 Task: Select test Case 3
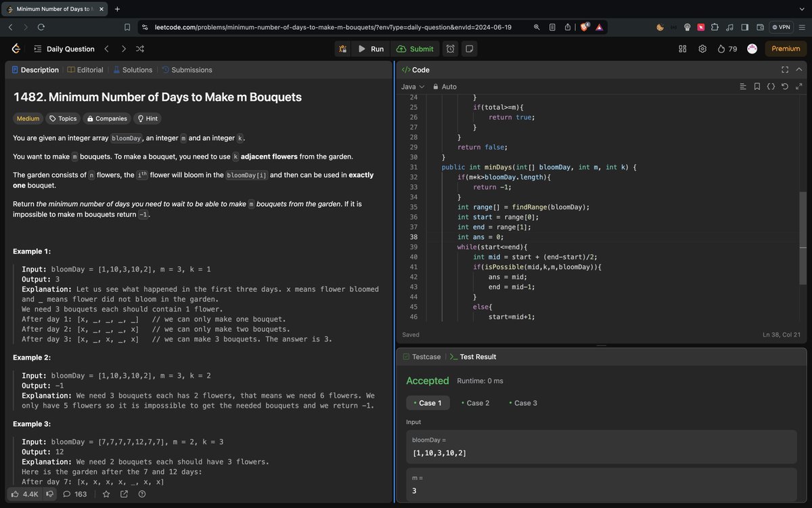(x=522, y=403)
